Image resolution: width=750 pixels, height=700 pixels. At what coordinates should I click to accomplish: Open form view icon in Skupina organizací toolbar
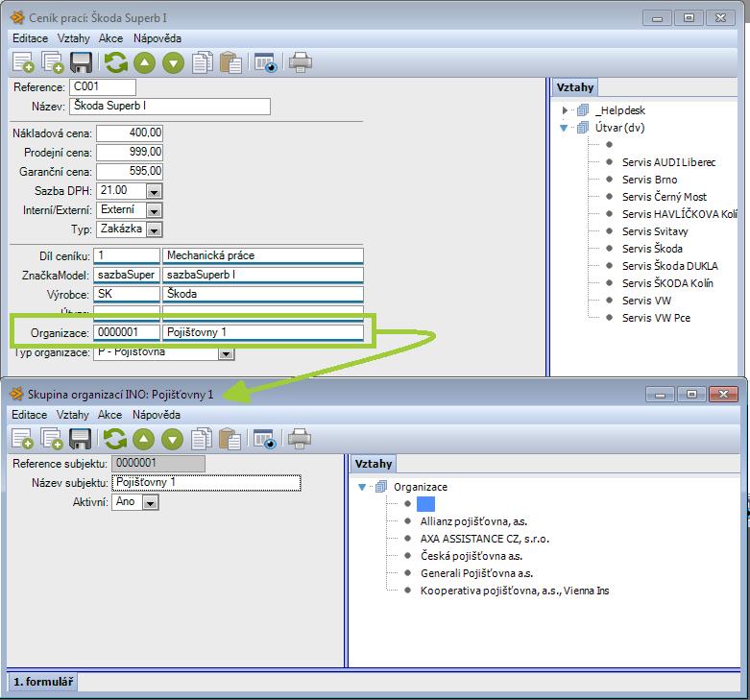(264, 439)
